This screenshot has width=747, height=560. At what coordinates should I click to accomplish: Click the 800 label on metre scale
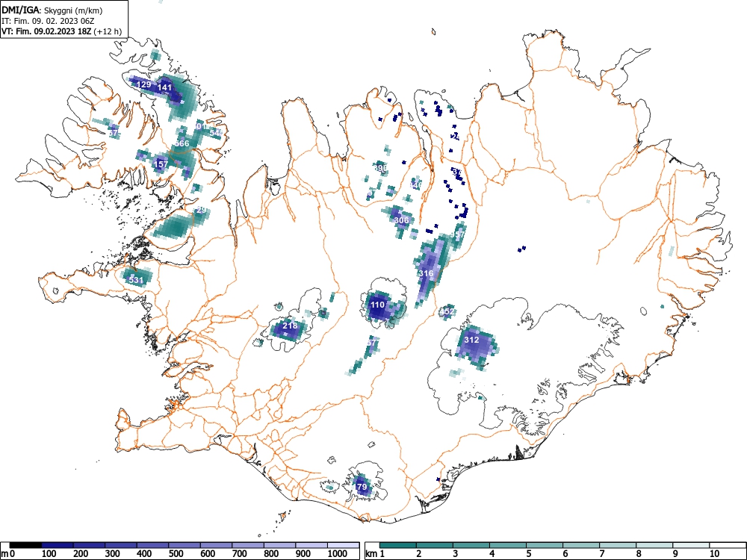[x=272, y=554]
